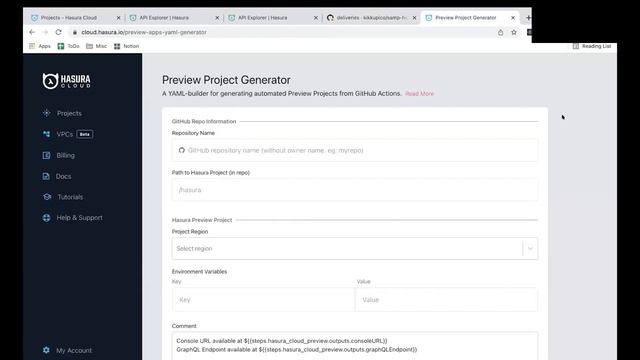Go back in browser history

[32, 32]
